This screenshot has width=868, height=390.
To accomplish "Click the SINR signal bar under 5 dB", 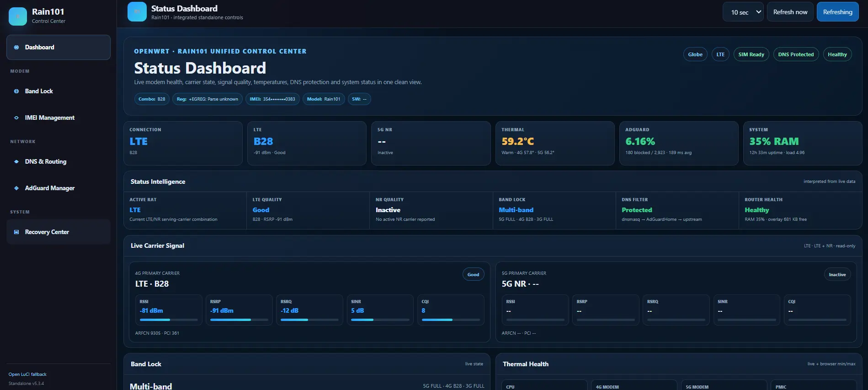I will 380,320.
